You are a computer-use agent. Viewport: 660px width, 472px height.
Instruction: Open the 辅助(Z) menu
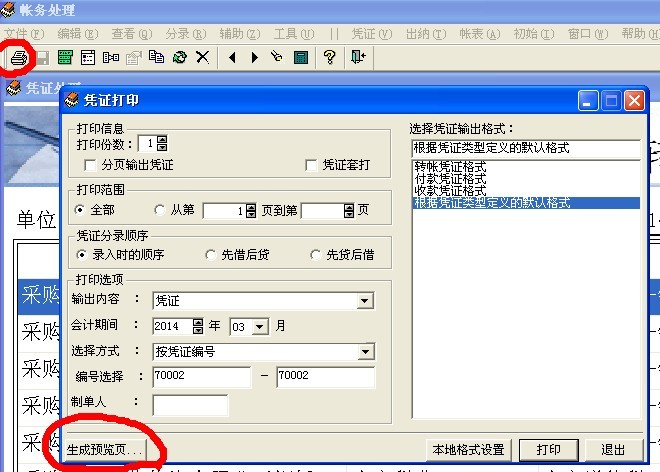click(240, 34)
